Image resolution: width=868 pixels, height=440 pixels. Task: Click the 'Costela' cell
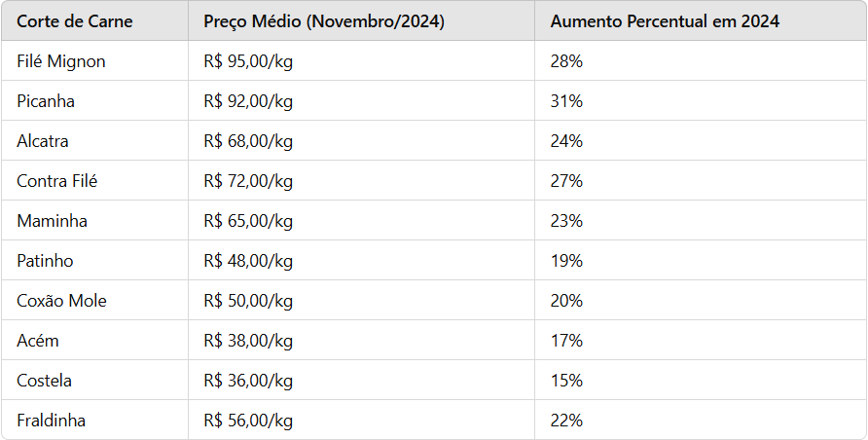coord(44,381)
